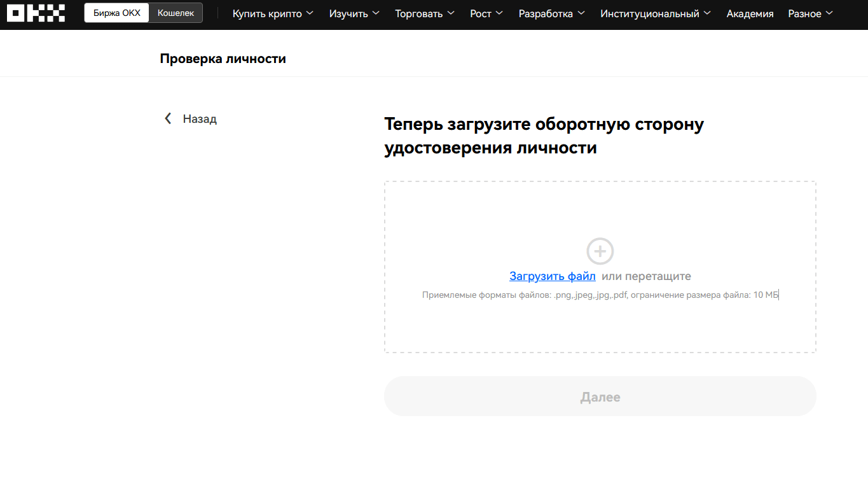Expand the Купить крипто menu

pyautogui.click(x=267, y=13)
